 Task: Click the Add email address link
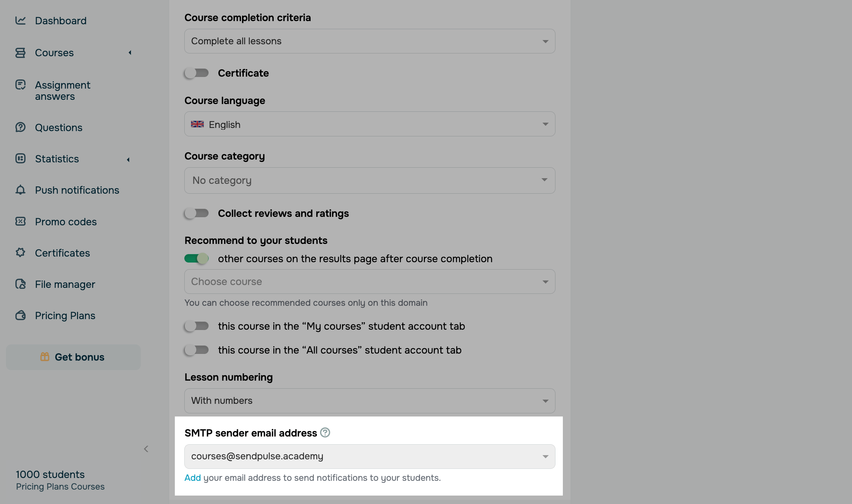[x=192, y=478]
